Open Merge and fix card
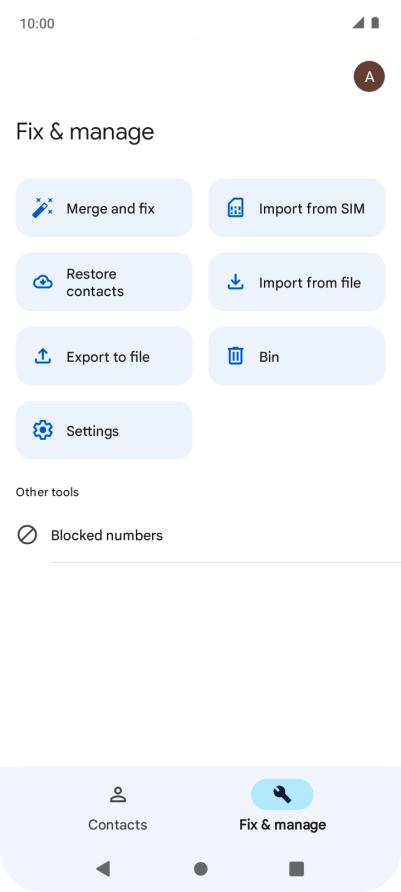This screenshot has width=401, height=892. tap(104, 208)
